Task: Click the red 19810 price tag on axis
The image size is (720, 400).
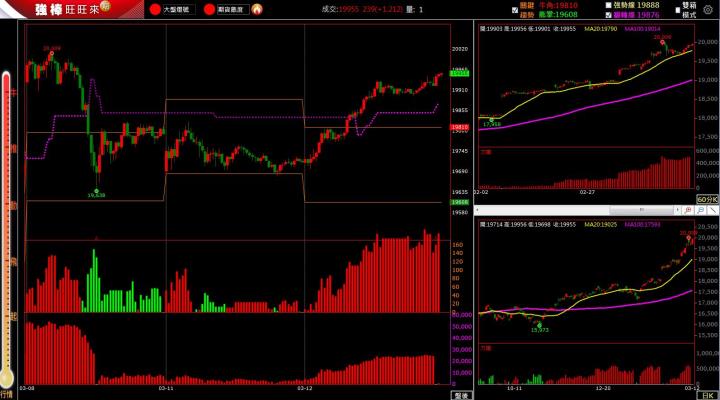Action: pyautogui.click(x=460, y=127)
